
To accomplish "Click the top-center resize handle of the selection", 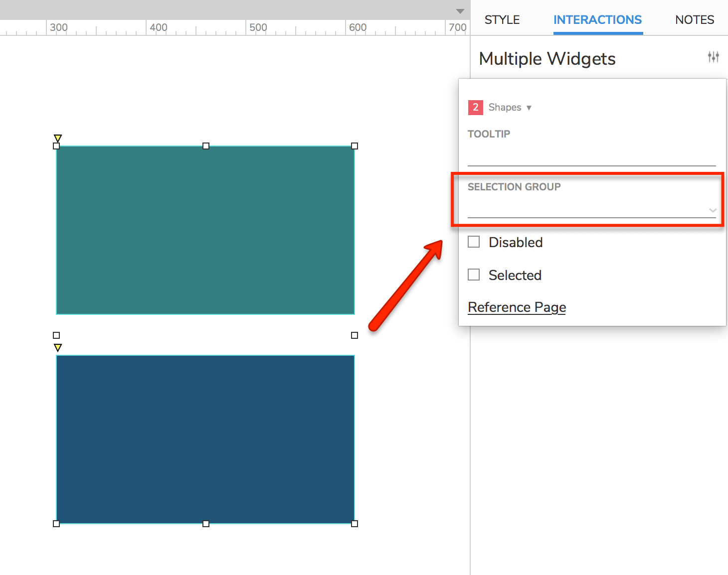I will 206,146.
